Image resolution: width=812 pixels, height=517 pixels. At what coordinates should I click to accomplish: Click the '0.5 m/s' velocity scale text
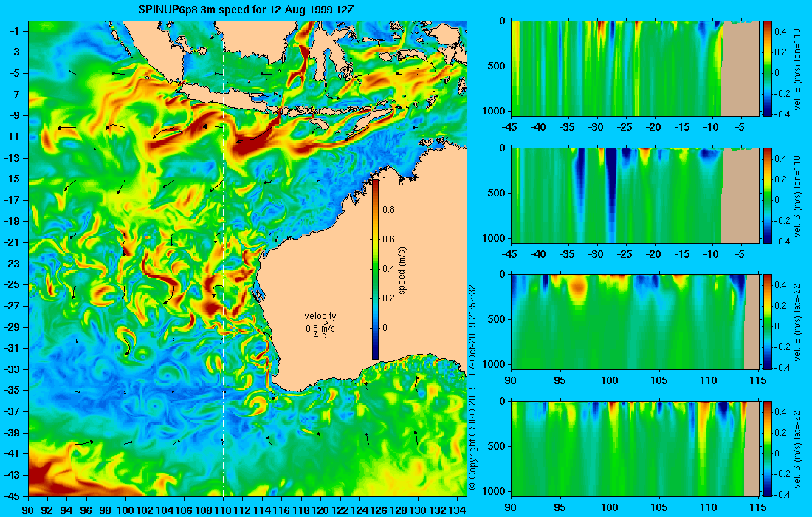coord(320,328)
